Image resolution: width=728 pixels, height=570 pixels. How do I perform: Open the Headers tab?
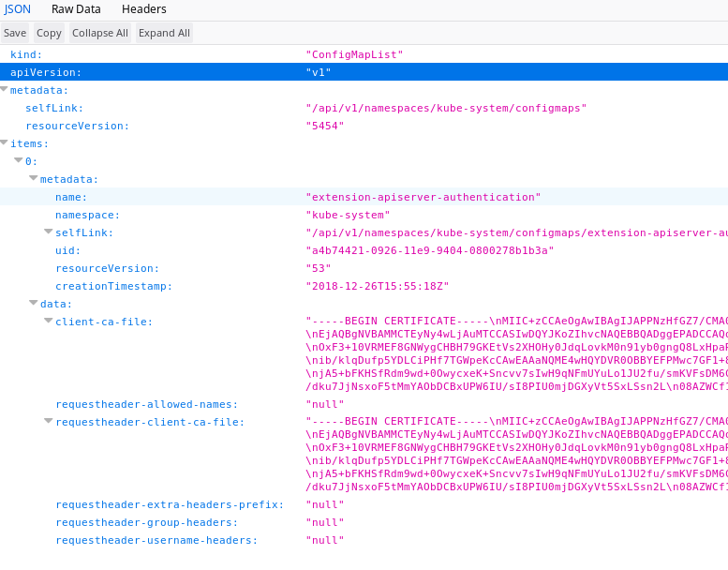[143, 9]
